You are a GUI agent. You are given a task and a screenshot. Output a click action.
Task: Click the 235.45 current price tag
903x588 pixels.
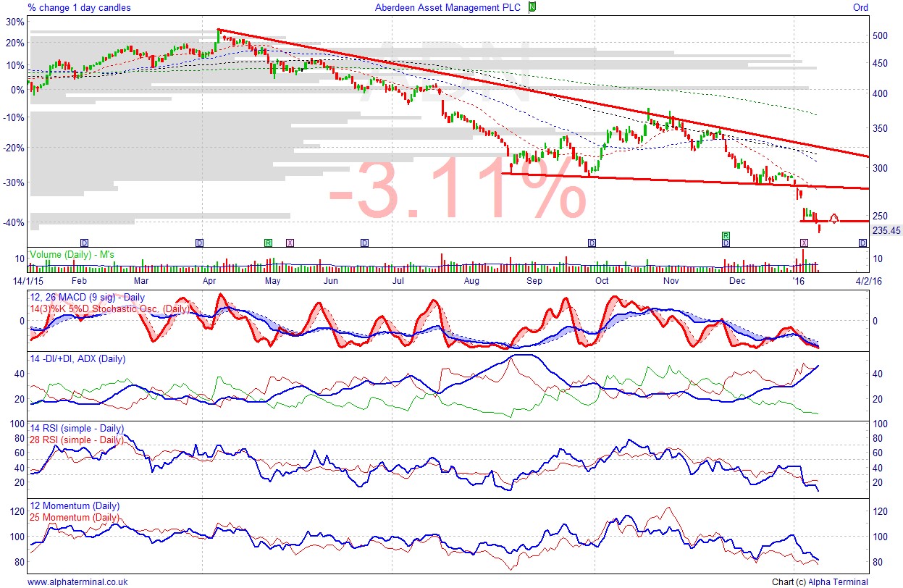(886, 230)
